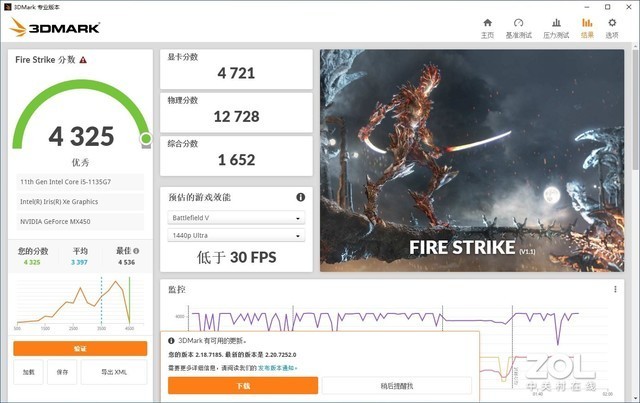The image size is (640, 403).
Task: Click the Fire Strike preview image
Action: pos(472,160)
